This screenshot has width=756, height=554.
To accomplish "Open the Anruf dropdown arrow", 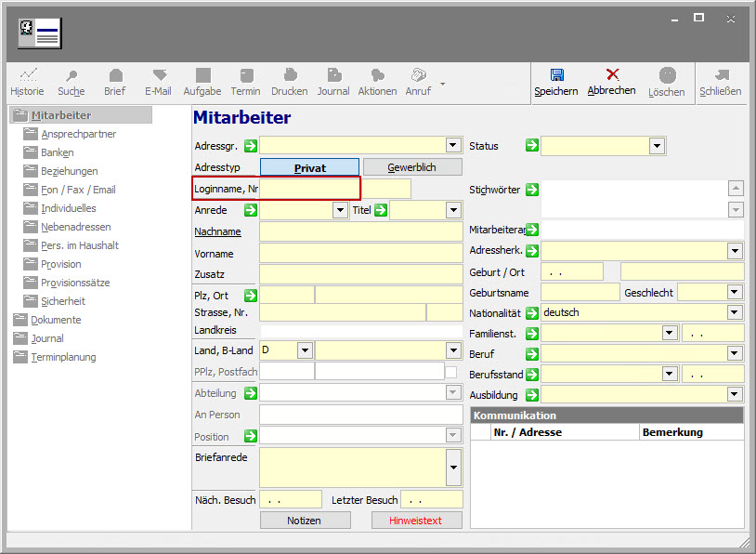I will coord(443,84).
